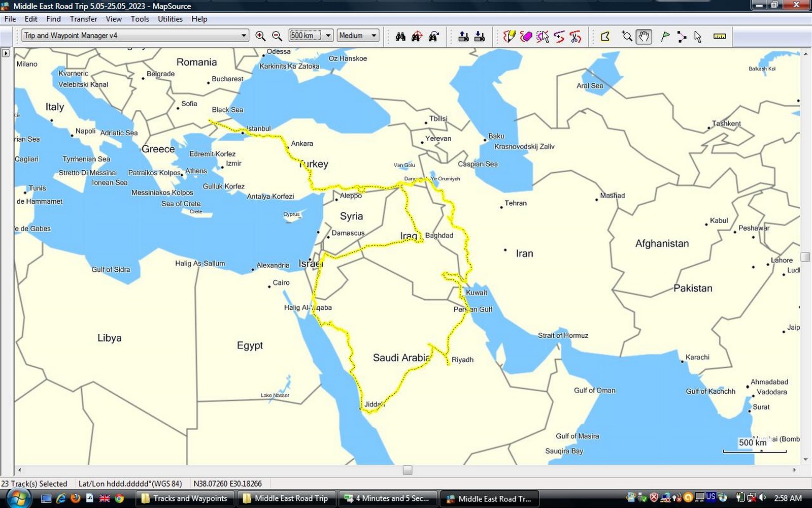Activate the Selection arrow tool
Image resolution: width=812 pixels, height=508 pixels.
coord(698,36)
